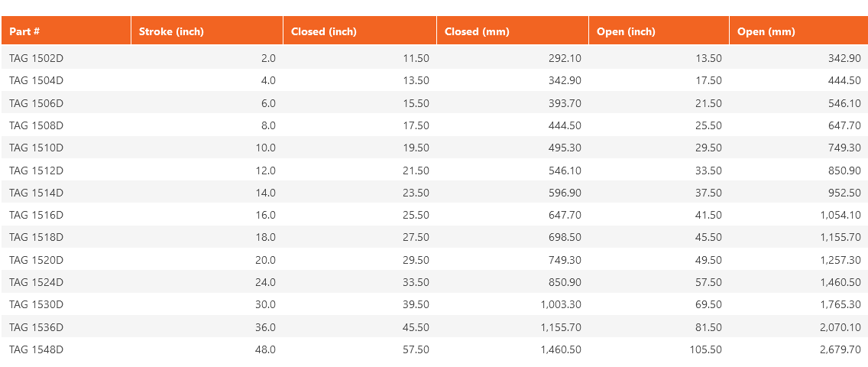Select part TAG 1510D

pyautogui.click(x=36, y=148)
